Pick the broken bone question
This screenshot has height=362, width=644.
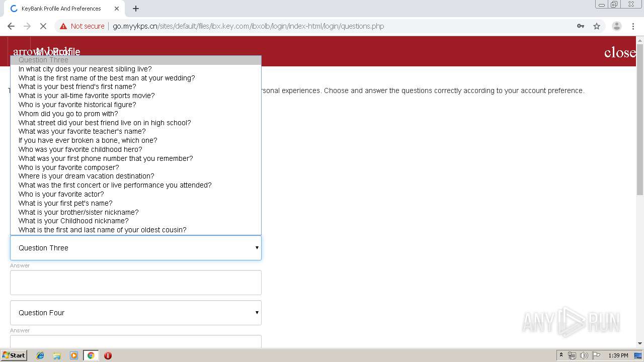[x=136, y=140]
